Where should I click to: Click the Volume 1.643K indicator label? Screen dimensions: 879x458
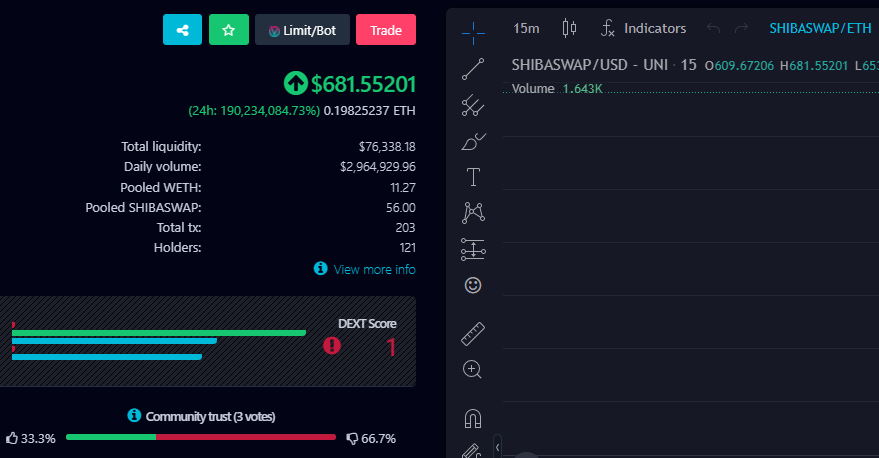click(557, 89)
